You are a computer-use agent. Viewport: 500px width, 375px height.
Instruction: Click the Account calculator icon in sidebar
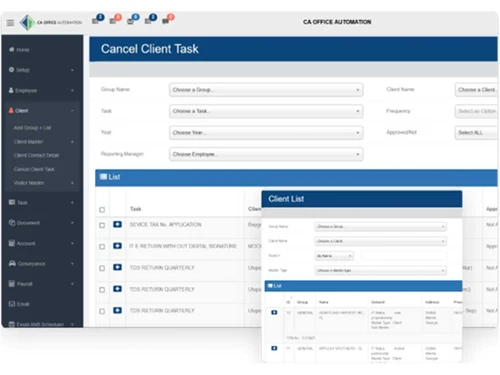(12, 243)
